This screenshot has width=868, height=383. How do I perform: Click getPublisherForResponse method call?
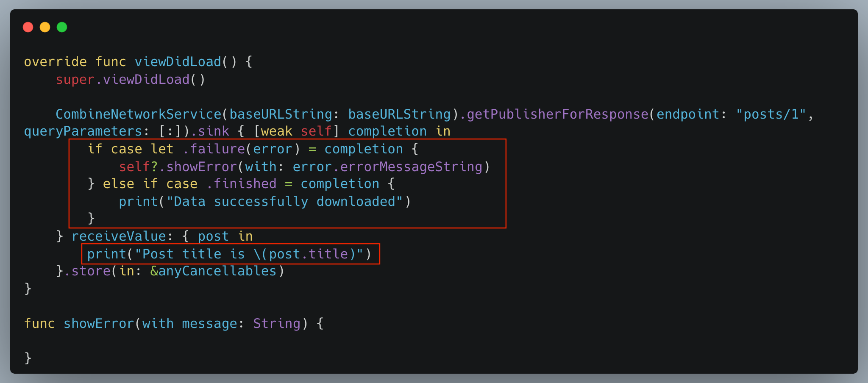(557, 114)
